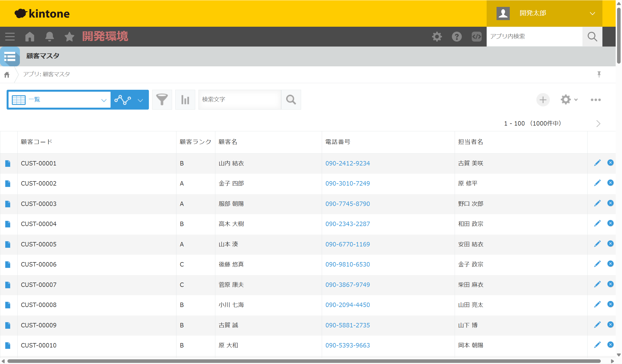Focus the 検索文字 search field
The image size is (622, 364).
(x=239, y=100)
